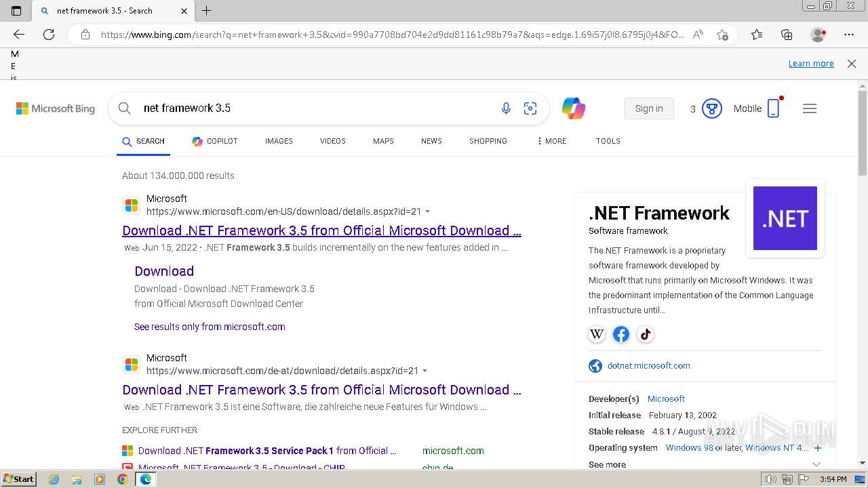The width and height of the screenshot is (868, 488).
Task: Open the Wikipedia icon in .NET panel
Action: [597, 334]
